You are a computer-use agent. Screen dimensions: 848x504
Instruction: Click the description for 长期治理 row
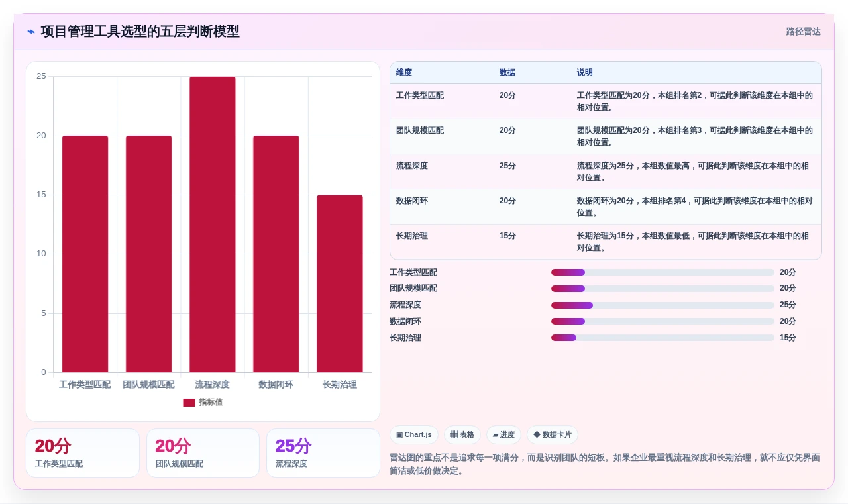(x=693, y=242)
